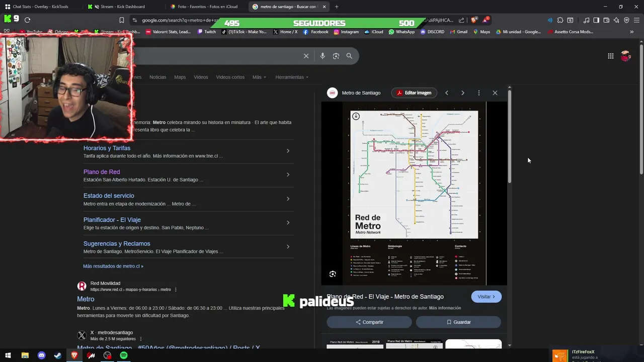Viewport: 644px width, 362px height.
Task: Open the browser extensions puzzle icon
Action: [x=560, y=20]
